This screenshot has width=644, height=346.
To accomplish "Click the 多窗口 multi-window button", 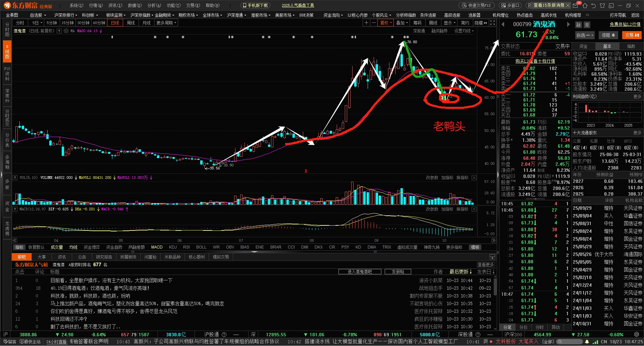I will [511, 5].
